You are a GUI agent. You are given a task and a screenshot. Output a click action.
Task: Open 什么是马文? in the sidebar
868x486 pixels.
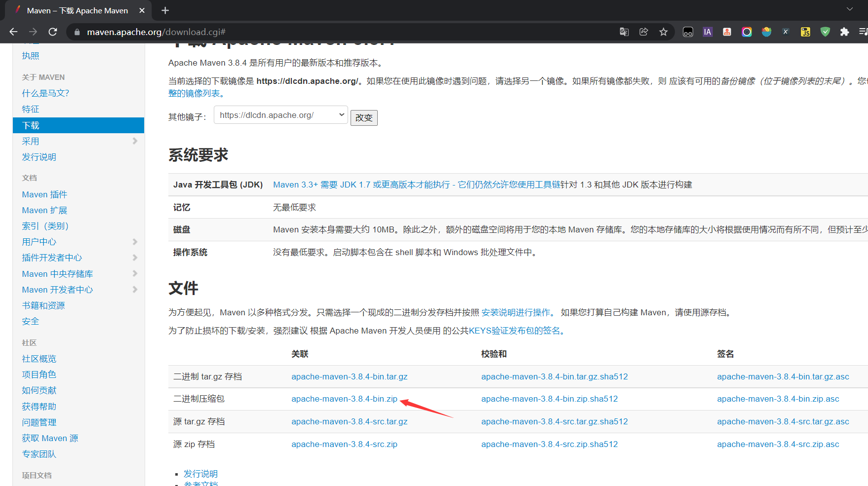tap(45, 93)
